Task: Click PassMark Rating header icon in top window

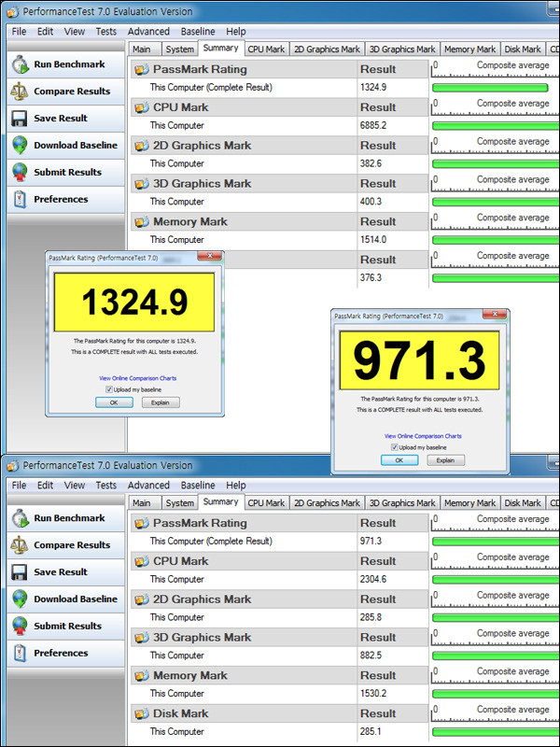Action: coord(142,69)
